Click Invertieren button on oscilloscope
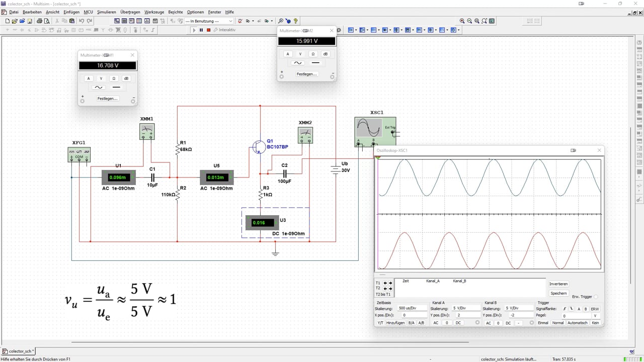The image size is (644, 362). pyautogui.click(x=558, y=284)
